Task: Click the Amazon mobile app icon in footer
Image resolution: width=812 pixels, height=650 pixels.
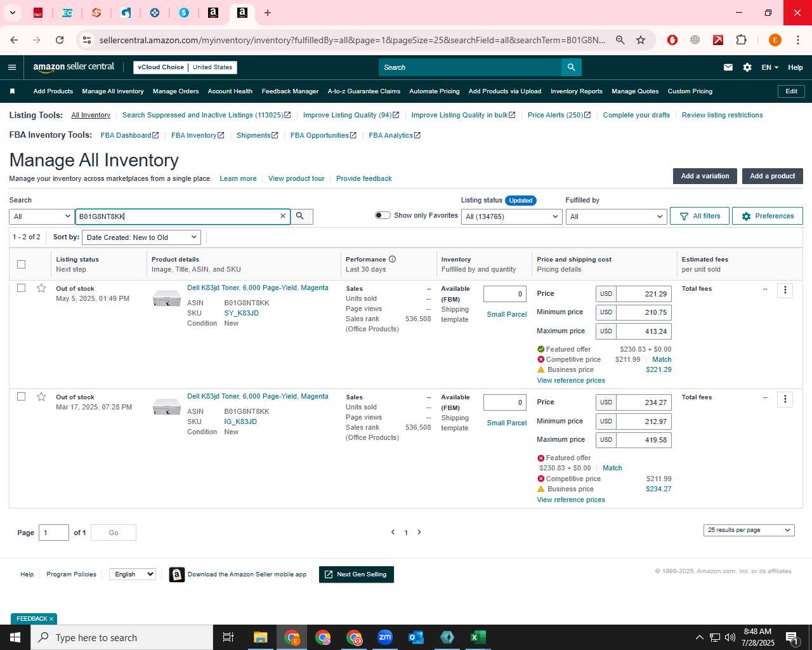Action: (x=177, y=574)
